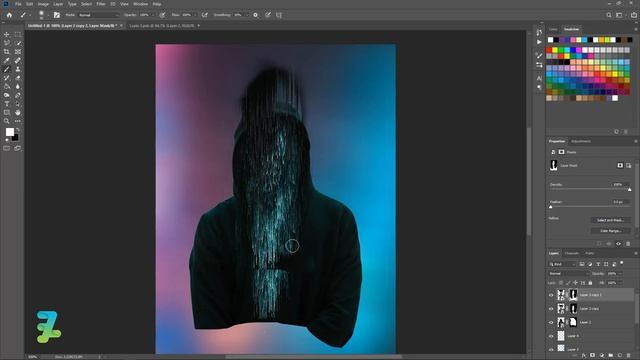Open the Flow dropdown arrow
Screen dimensions: 640x360
(x=195, y=15)
